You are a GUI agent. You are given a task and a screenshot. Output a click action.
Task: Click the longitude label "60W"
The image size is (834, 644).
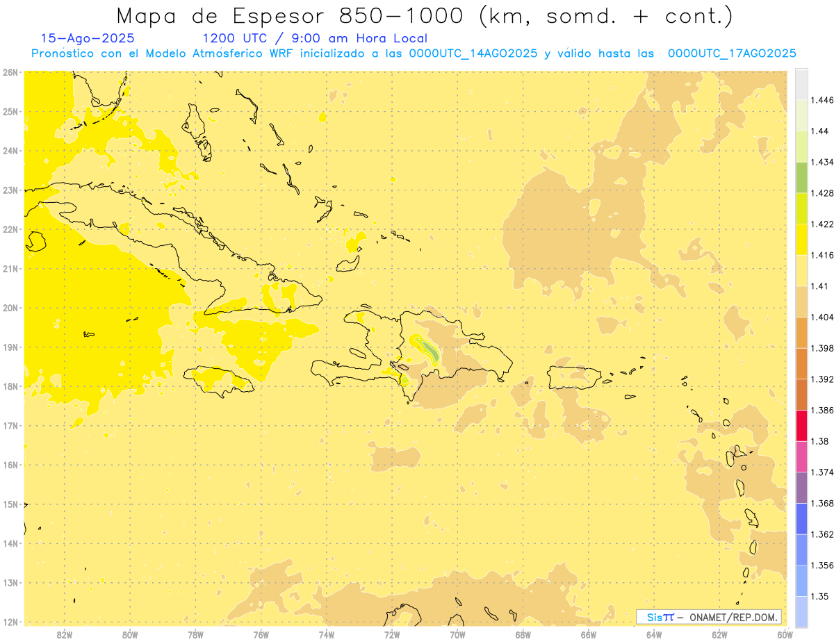785,634
